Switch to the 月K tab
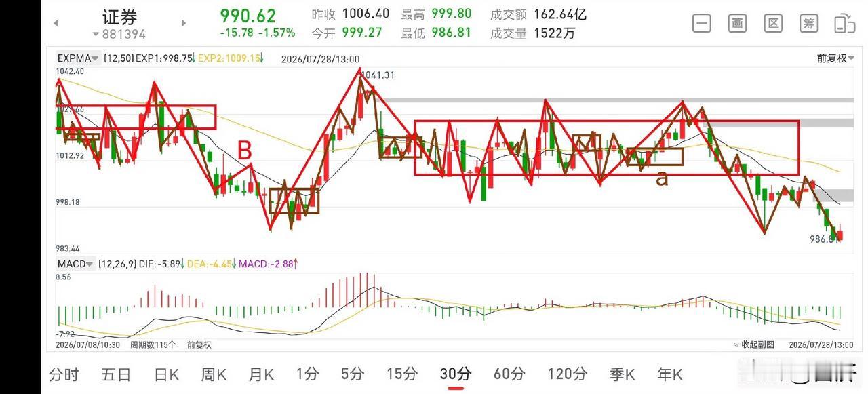Image resolution: width=868 pixels, height=394 pixels. 261,374
